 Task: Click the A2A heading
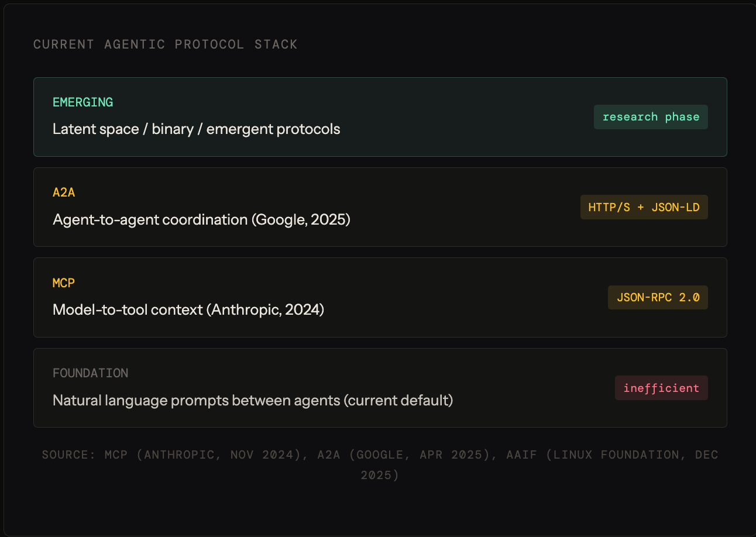pos(64,192)
